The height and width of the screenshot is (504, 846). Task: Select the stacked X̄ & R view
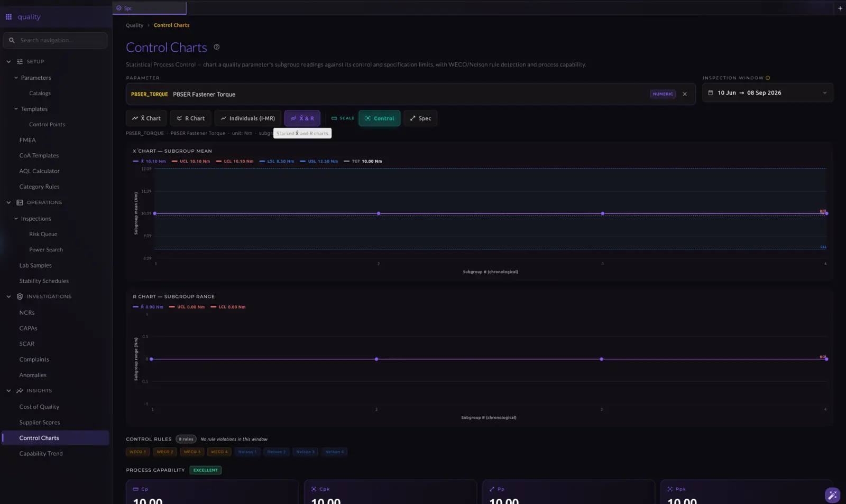point(302,118)
